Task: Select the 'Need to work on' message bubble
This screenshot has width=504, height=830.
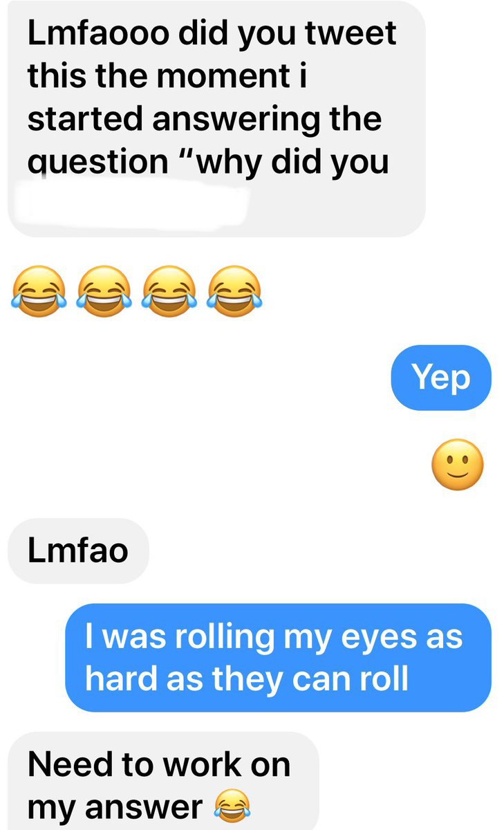Action: coord(163,781)
